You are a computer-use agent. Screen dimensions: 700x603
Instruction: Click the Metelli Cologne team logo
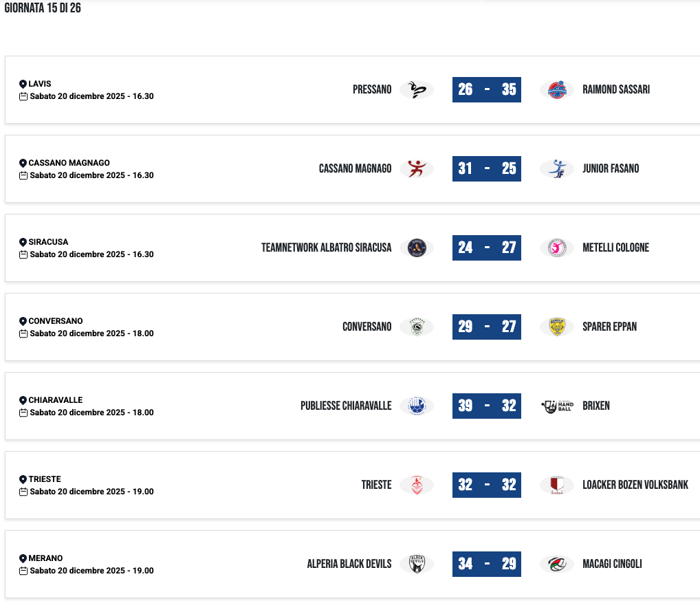[556, 248]
